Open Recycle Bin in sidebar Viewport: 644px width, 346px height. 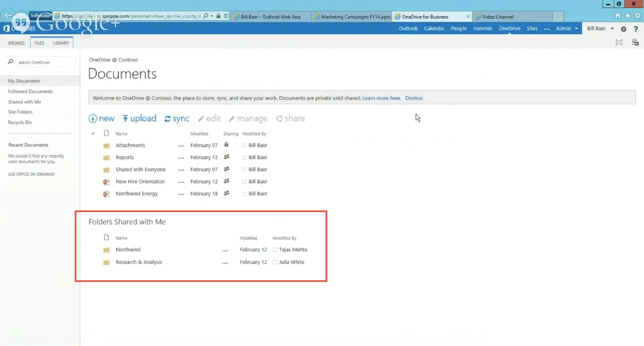(20, 122)
